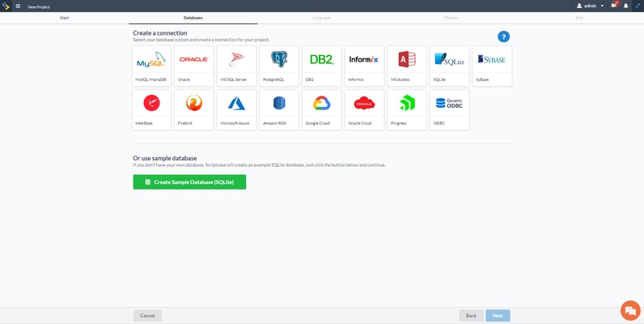644x324 pixels.
Task: Select the DB2 database tile
Action: [321, 66]
